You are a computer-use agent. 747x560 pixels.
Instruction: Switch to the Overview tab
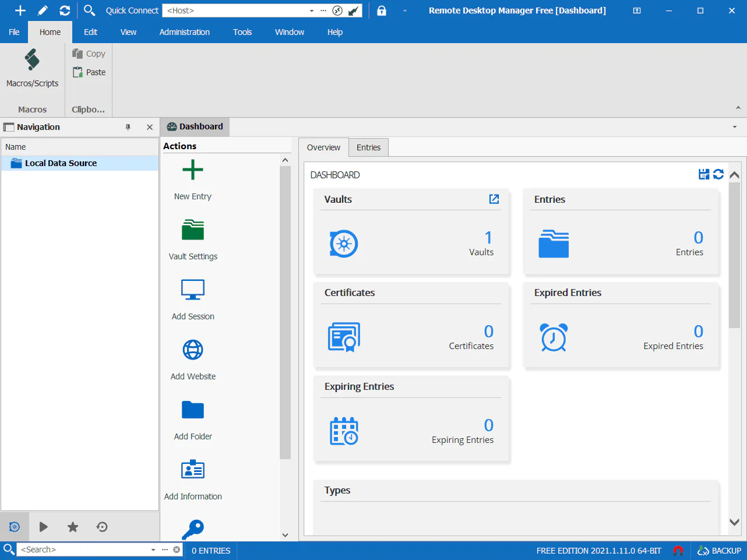point(323,147)
